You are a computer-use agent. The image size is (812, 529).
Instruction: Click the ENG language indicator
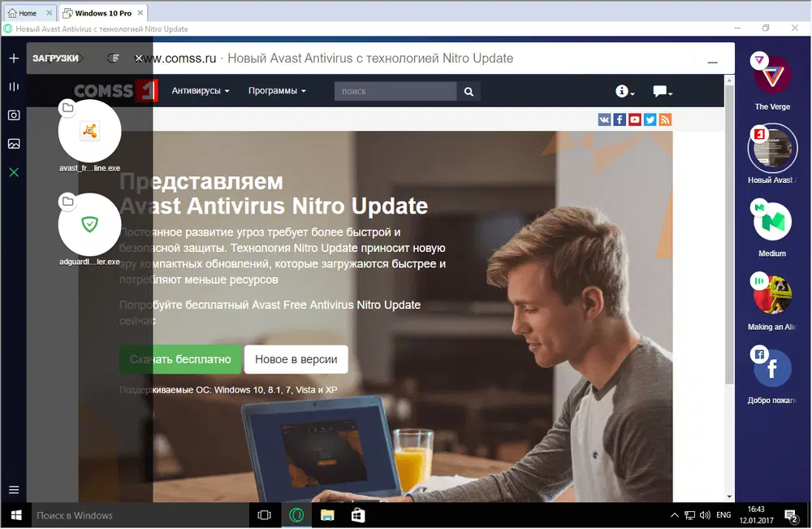click(x=723, y=515)
